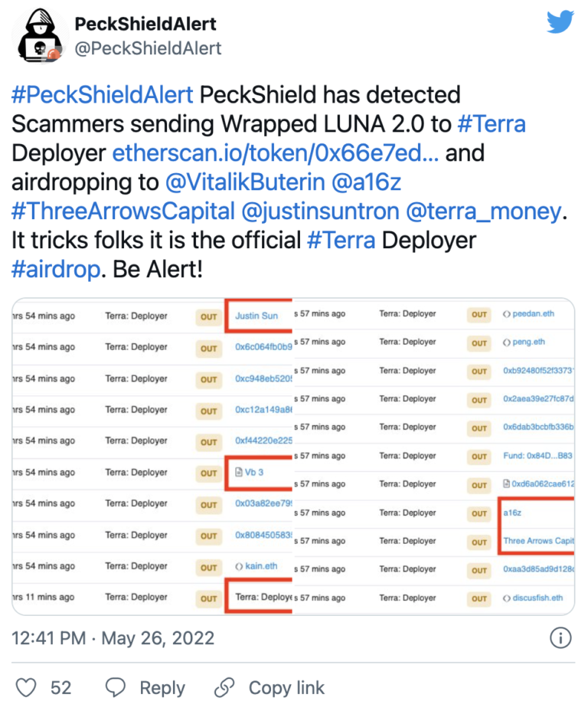The height and width of the screenshot is (711, 588).
Task: Click the reply speech bubble icon
Action: (115, 687)
